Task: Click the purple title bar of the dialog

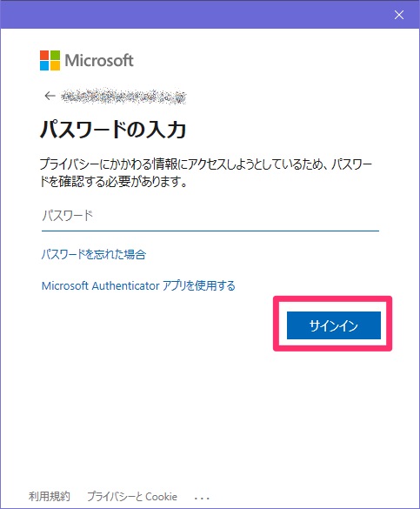Action: (x=195, y=14)
